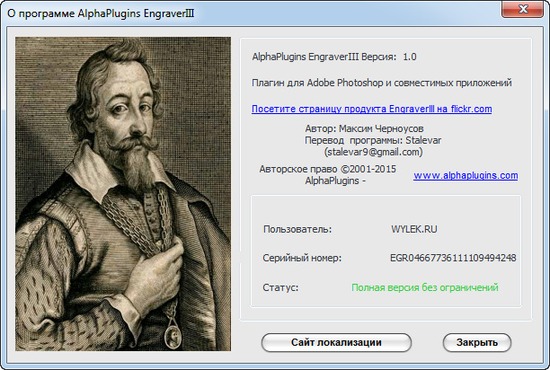Image resolution: width=550 pixels, height=370 pixels.
Task: Click the Adobe Photoshop plugin description line
Action: [382, 83]
